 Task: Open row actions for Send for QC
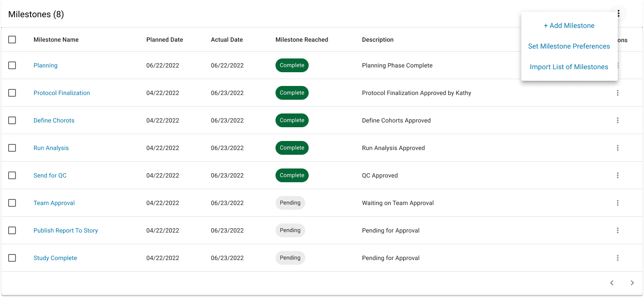[x=618, y=175]
